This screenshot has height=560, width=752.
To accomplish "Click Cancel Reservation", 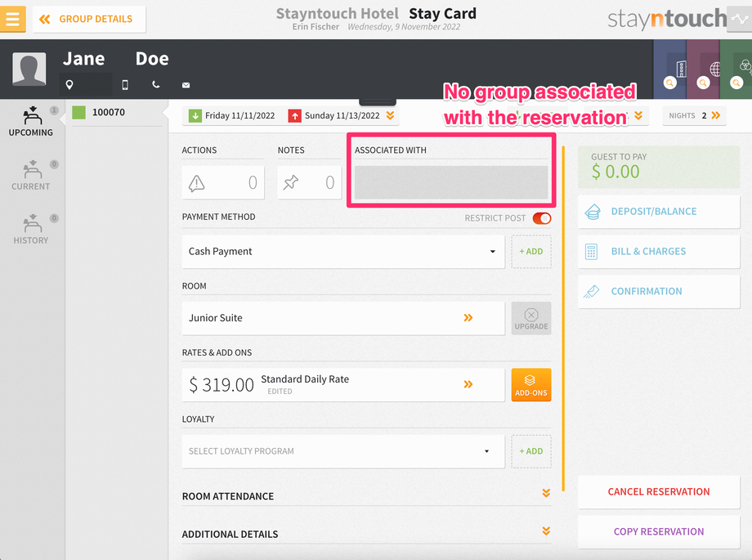I will pos(659,492).
